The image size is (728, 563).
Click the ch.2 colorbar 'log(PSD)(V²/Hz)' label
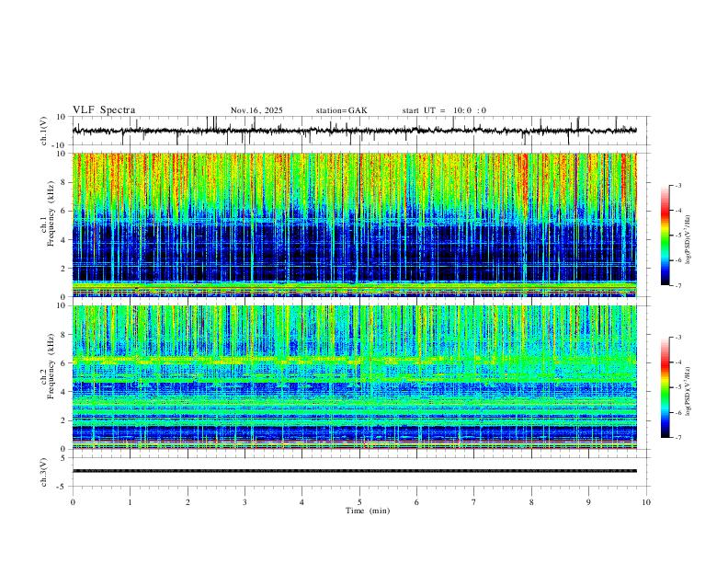coord(688,391)
